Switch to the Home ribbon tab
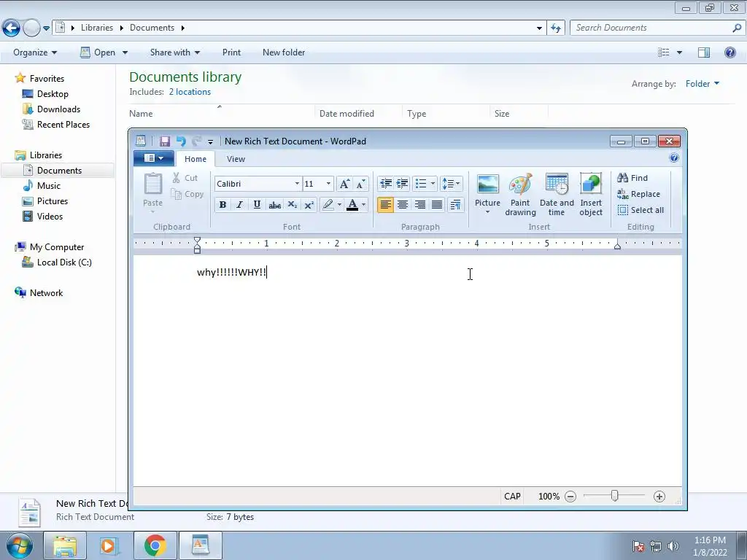The width and height of the screenshot is (747, 560). [x=196, y=159]
